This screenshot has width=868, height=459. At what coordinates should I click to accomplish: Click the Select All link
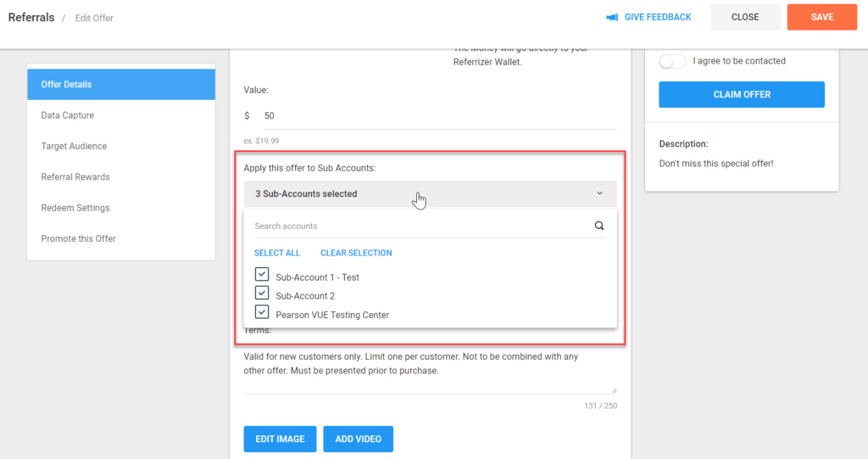coord(277,253)
